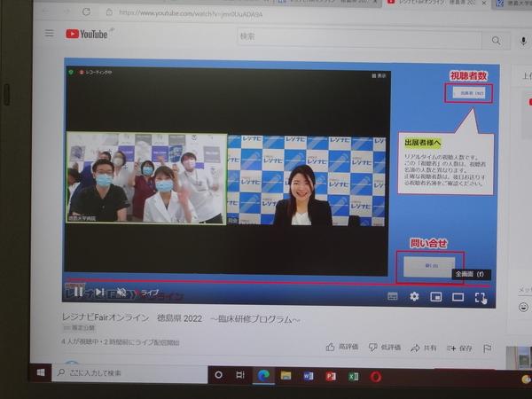This screenshot has height=399, width=532.
Task: Click the magnifier search button
Action: click(496, 41)
